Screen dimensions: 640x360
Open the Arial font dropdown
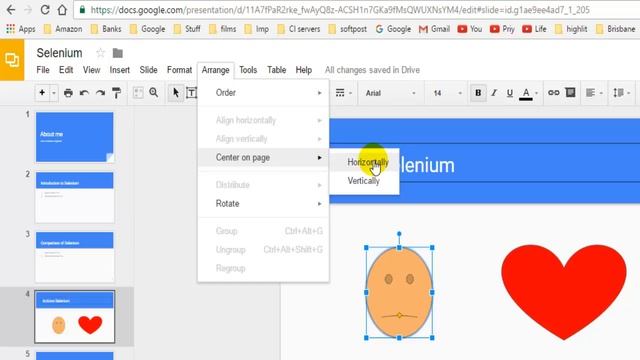click(390, 93)
